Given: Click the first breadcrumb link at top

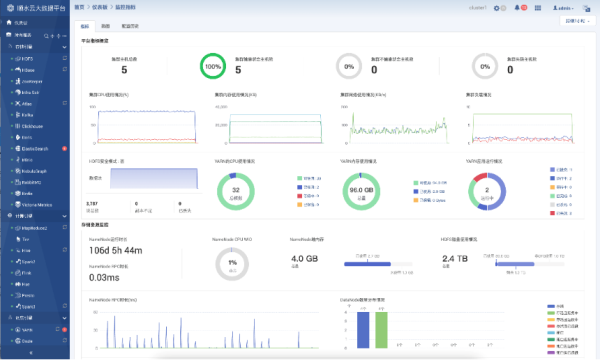Looking at the screenshot, I should click(x=79, y=7).
